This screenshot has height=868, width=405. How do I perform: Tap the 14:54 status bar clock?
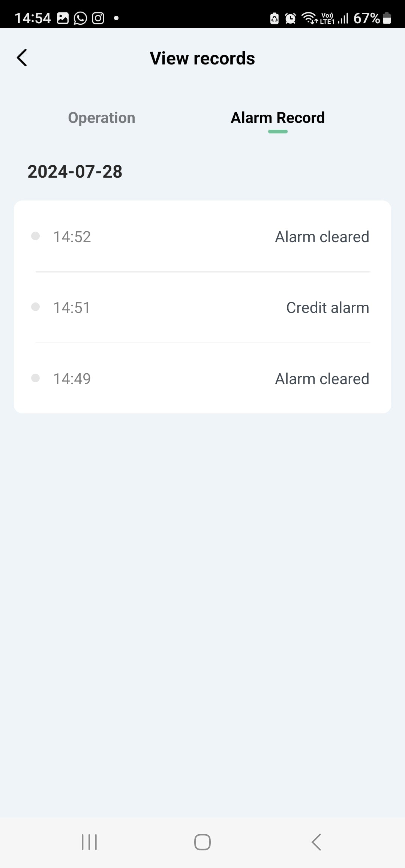33,18
